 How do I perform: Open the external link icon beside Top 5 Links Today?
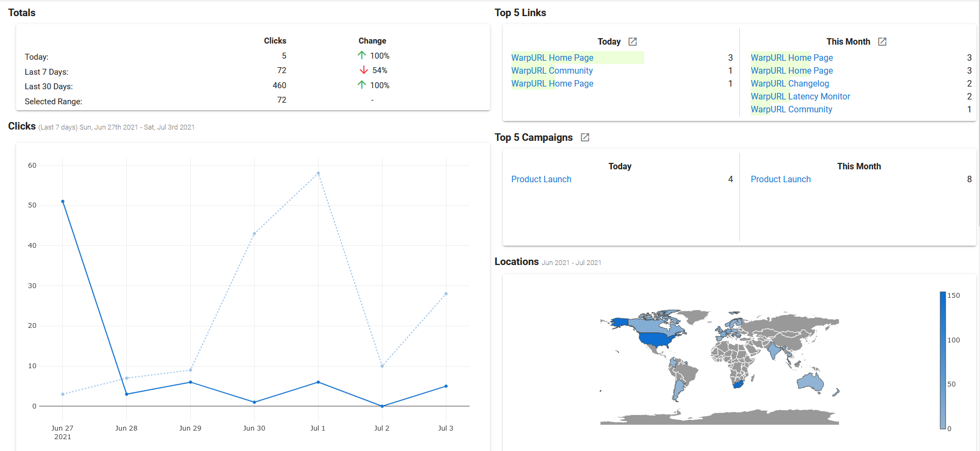[x=632, y=41]
